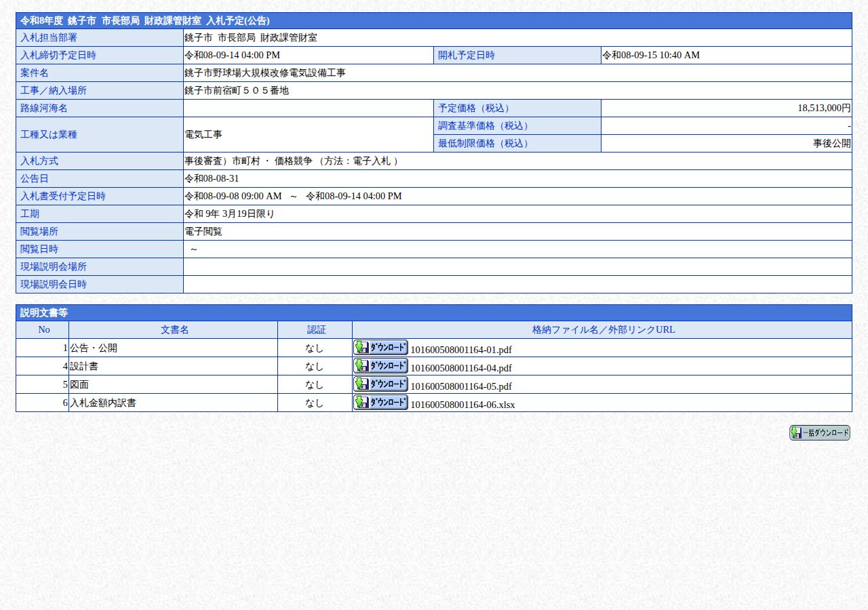
Task: Select filename 101600508001164-04.pdf
Action: tap(461, 368)
